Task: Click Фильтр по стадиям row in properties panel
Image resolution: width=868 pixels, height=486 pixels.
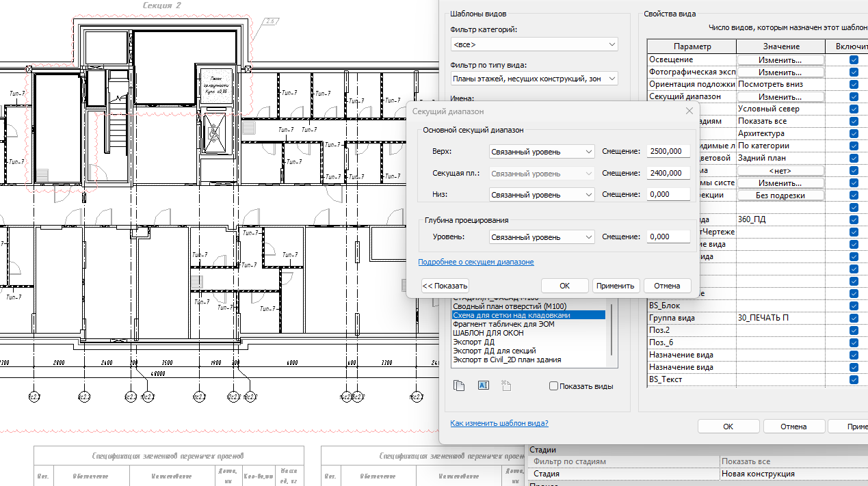Action: (696, 461)
